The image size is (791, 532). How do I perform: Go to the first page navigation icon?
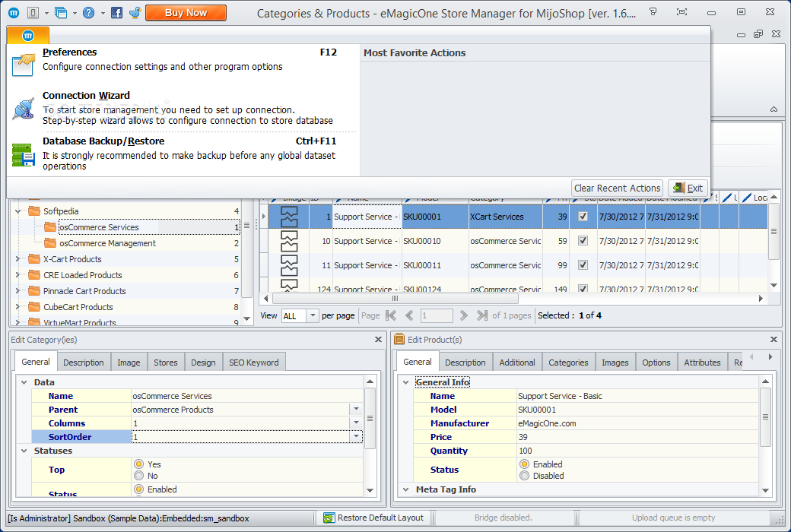click(x=391, y=315)
